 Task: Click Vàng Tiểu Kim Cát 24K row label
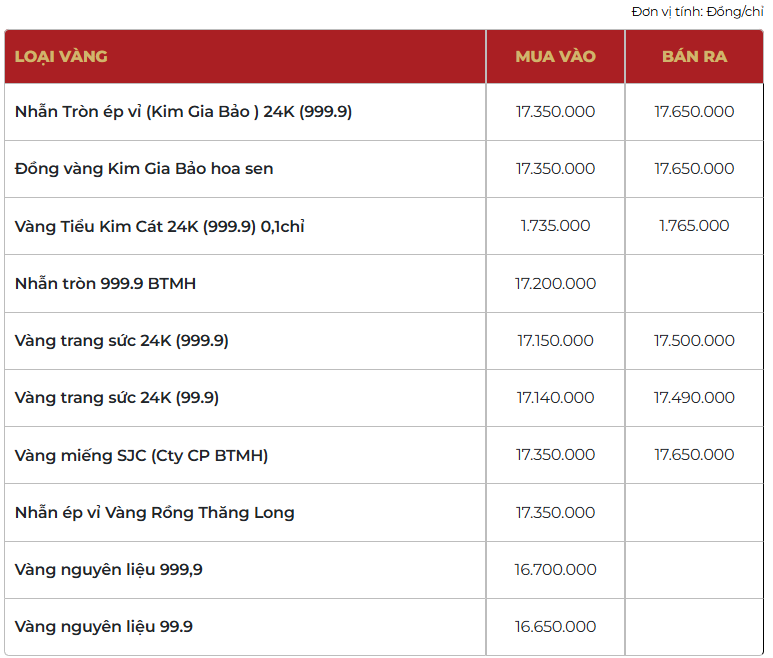pos(159,226)
